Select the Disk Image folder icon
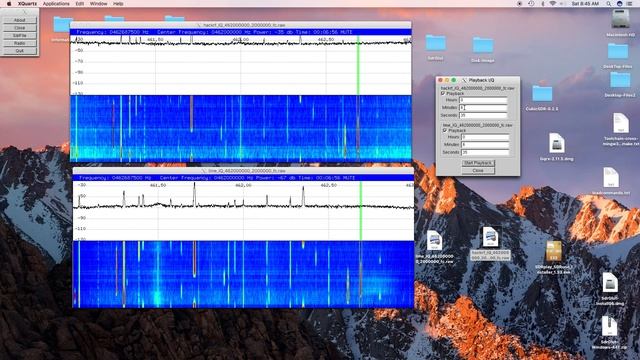Image resolution: width=640 pixels, height=360 pixels. click(483, 45)
